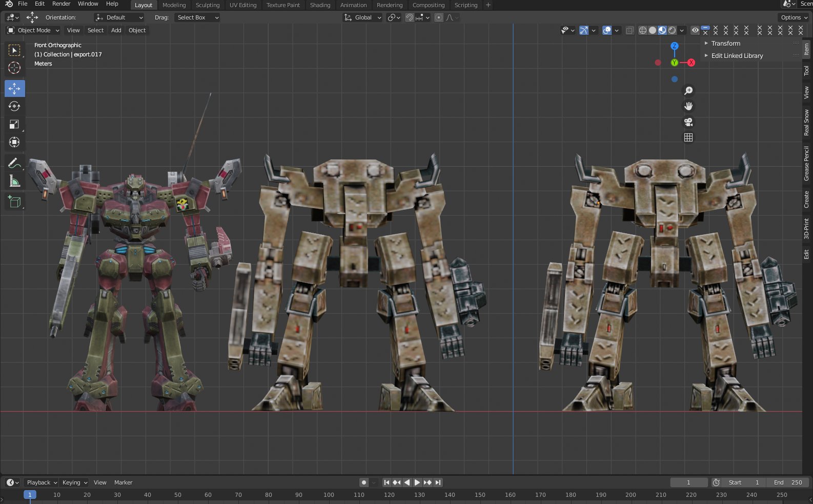813x504 pixels.
Task: Toggle camera view icon
Action: click(x=688, y=122)
